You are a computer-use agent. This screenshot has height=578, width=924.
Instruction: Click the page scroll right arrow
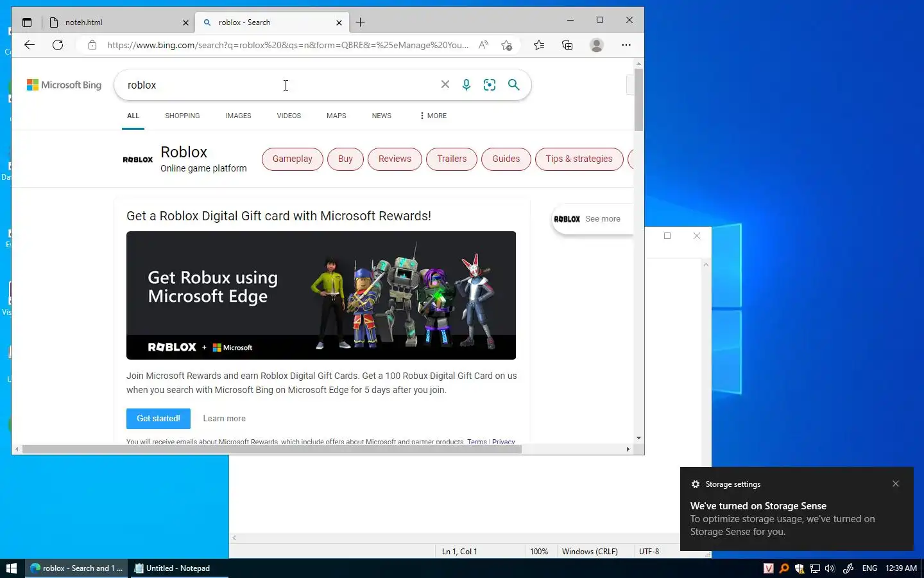[628, 449]
